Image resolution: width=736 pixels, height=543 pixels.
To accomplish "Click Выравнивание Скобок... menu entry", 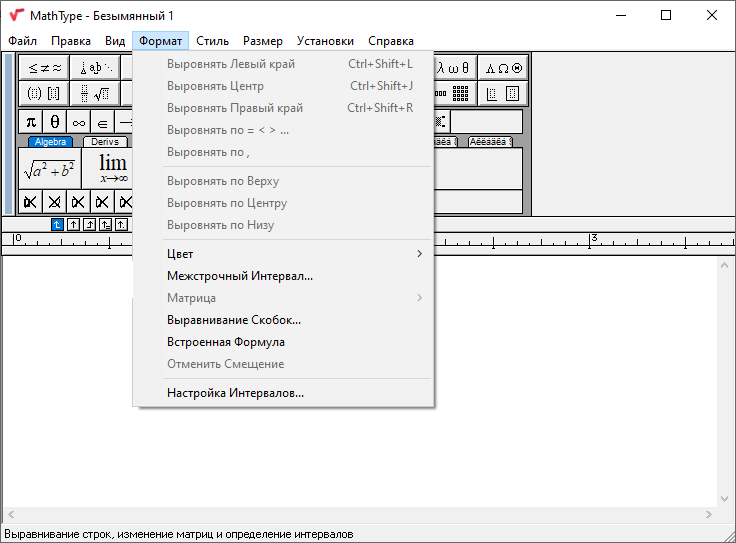I will (234, 320).
